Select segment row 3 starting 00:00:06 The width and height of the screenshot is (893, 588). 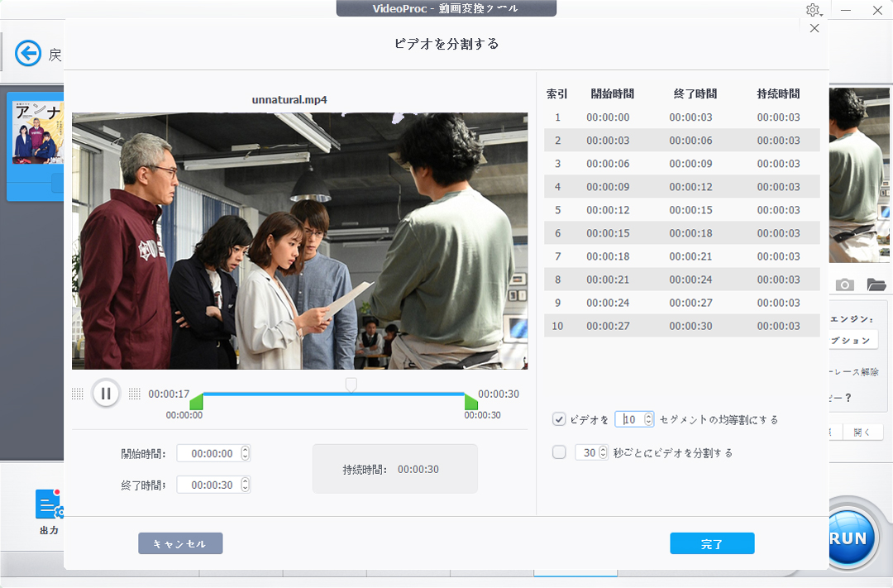pyautogui.click(x=681, y=164)
